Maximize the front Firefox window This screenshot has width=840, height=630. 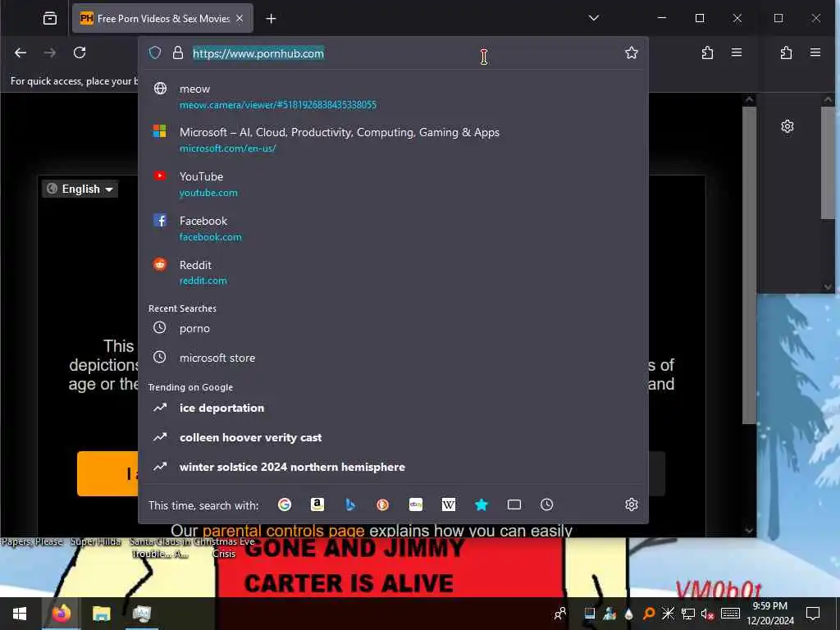(700, 18)
